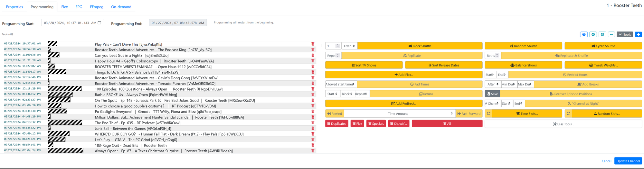644x169 pixels.
Task: Open the Allowed start times dropdown
Action: [x=341, y=84]
